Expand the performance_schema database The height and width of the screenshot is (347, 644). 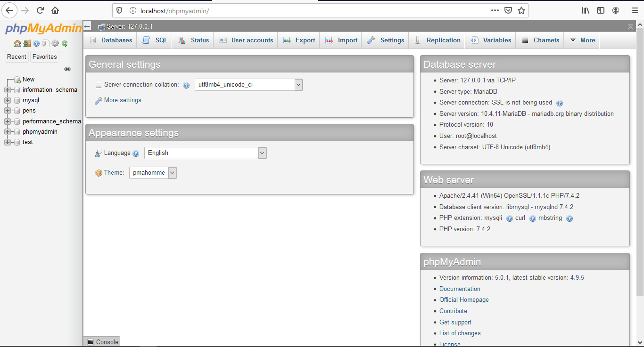click(x=7, y=121)
